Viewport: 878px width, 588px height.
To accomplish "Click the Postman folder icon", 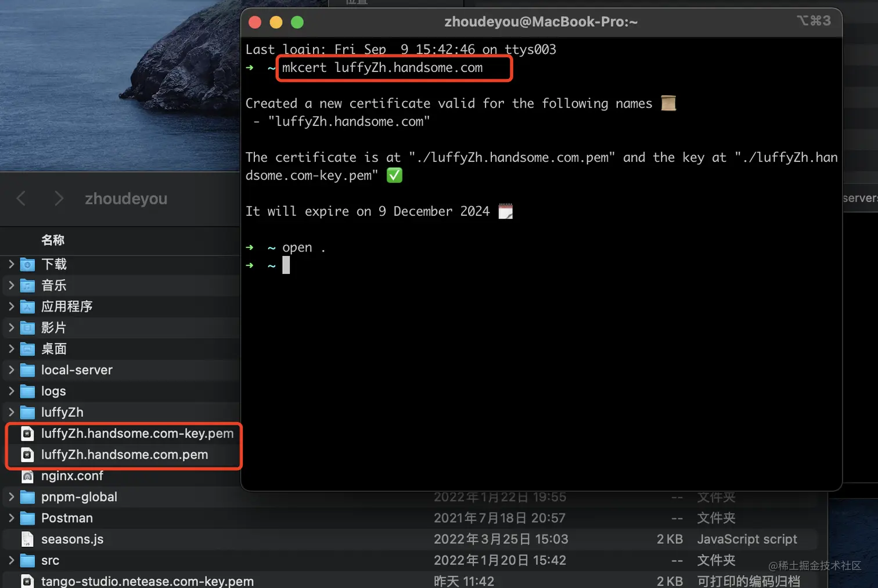I will click(27, 518).
